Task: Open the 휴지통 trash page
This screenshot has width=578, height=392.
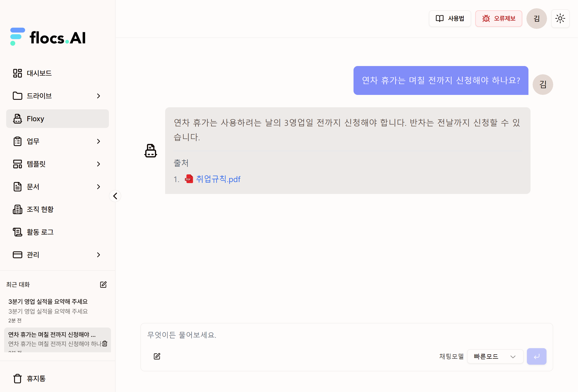Action: pyautogui.click(x=57, y=379)
